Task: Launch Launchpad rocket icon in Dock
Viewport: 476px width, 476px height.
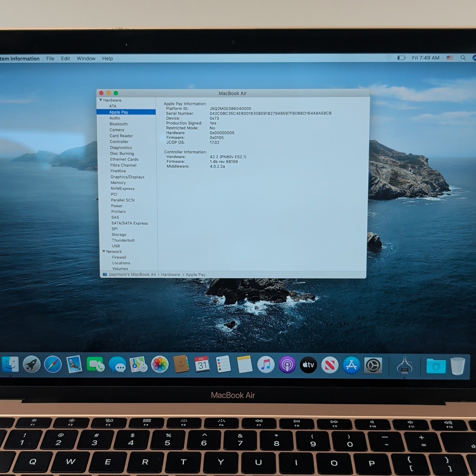Action: tap(31, 364)
